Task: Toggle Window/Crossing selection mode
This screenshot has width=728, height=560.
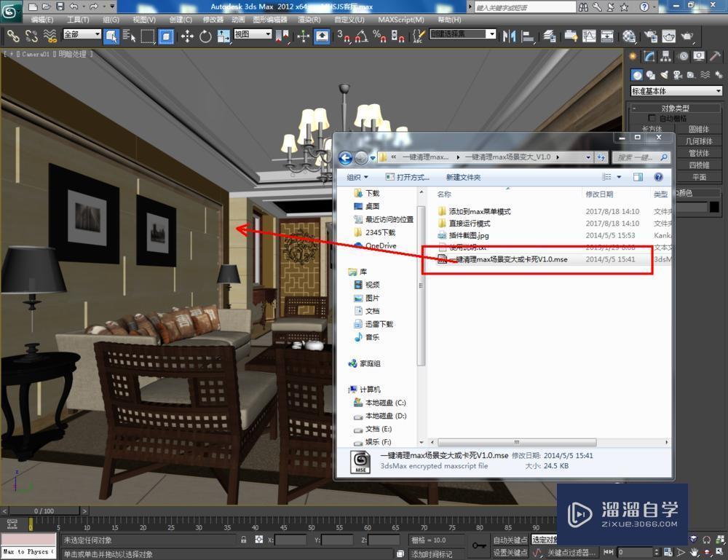Action: pos(166,36)
